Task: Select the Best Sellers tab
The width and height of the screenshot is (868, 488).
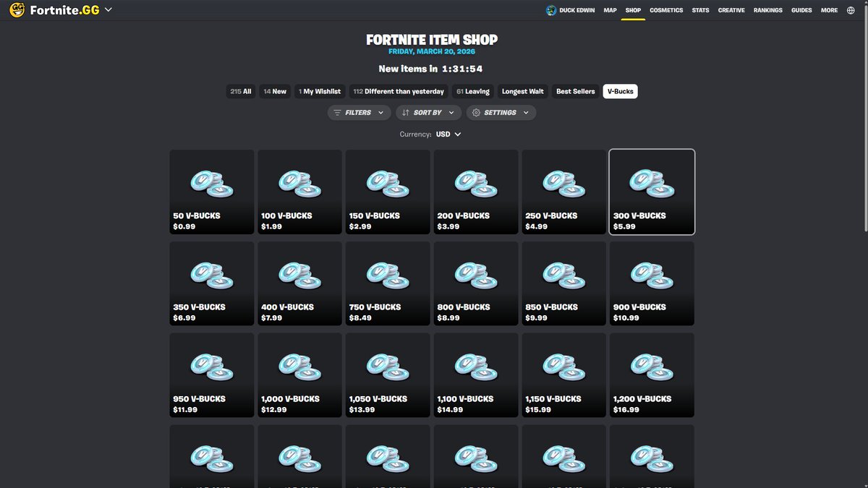Action: click(576, 92)
